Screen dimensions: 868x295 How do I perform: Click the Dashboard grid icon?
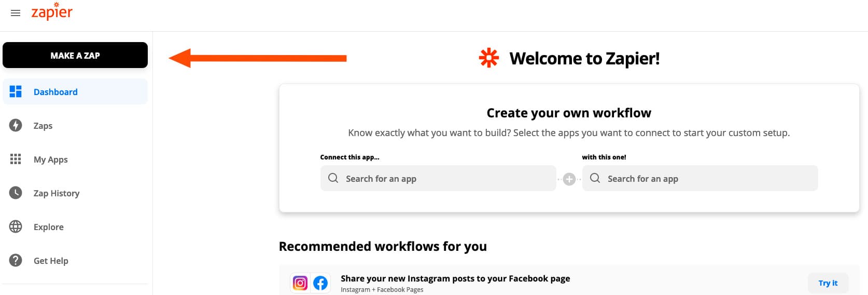16,92
